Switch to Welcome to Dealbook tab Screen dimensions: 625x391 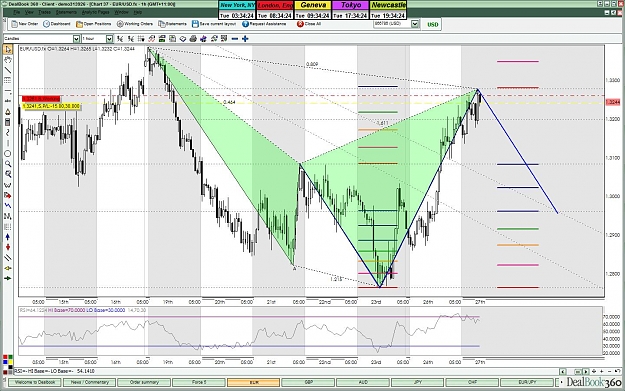(x=35, y=382)
